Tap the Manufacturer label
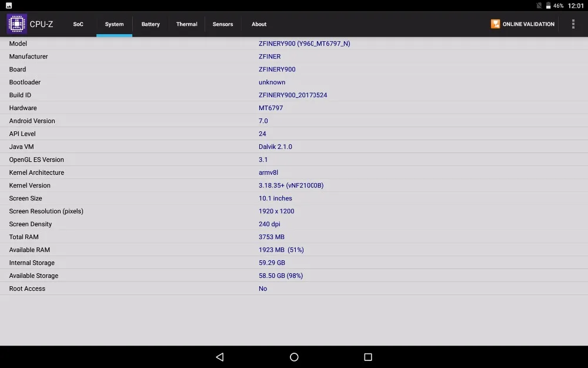 pyautogui.click(x=28, y=57)
